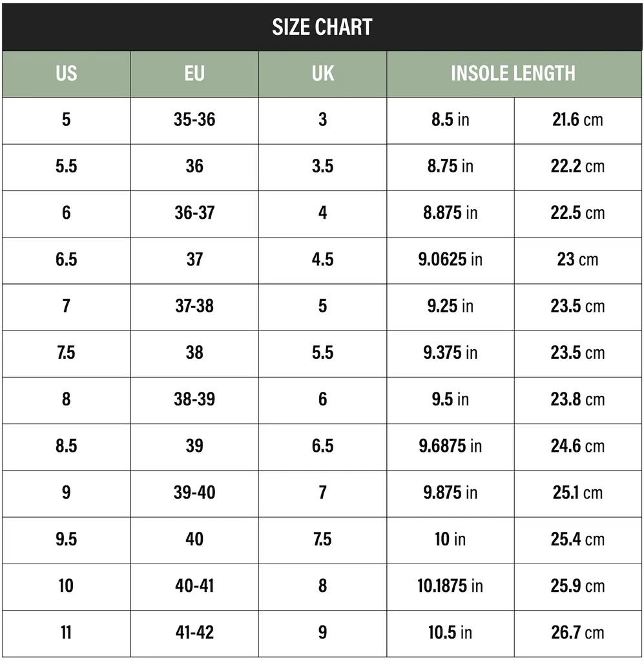Click the UK column header
The height and width of the screenshot is (661, 644).
point(322,74)
